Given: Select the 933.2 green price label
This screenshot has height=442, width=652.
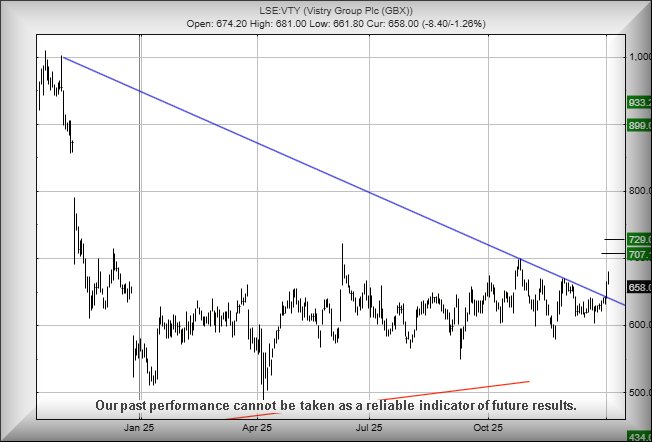Looking at the screenshot, I should tap(639, 103).
